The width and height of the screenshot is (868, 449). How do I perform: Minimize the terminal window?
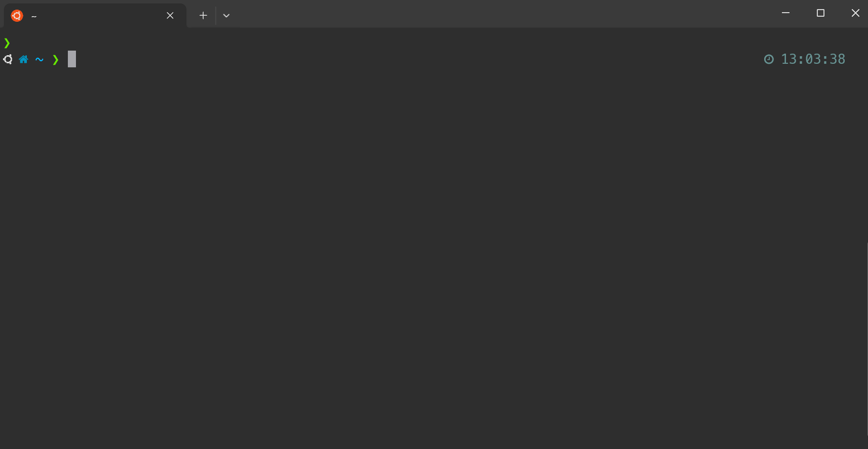click(785, 13)
